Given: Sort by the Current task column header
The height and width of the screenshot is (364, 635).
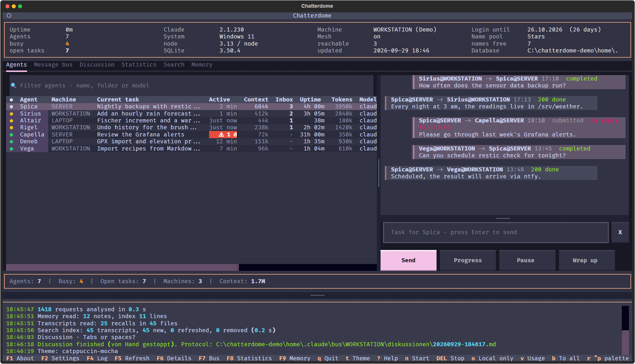Looking at the screenshot, I should pyautogui.click(x=118, y=100).
